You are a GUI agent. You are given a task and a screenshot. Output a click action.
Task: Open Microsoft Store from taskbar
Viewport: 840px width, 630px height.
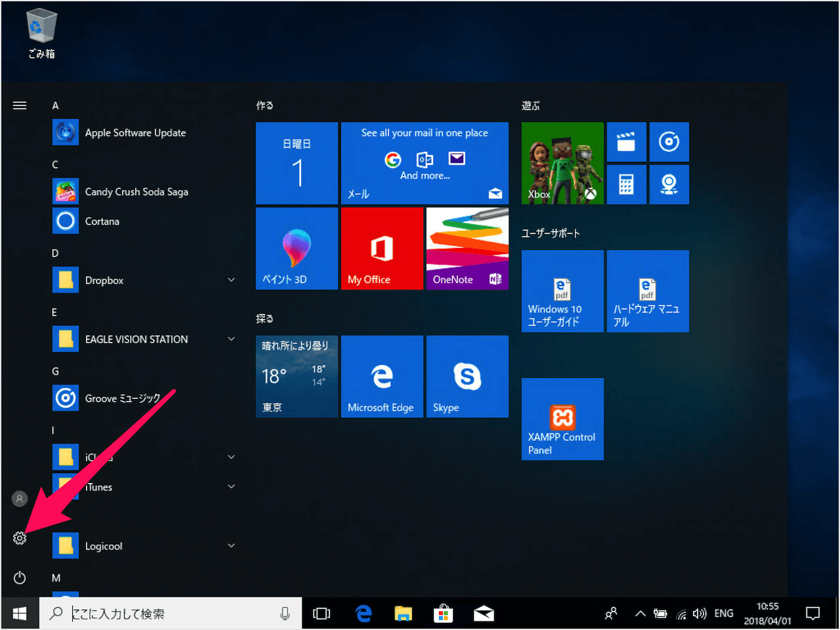[x=443, y=614]
